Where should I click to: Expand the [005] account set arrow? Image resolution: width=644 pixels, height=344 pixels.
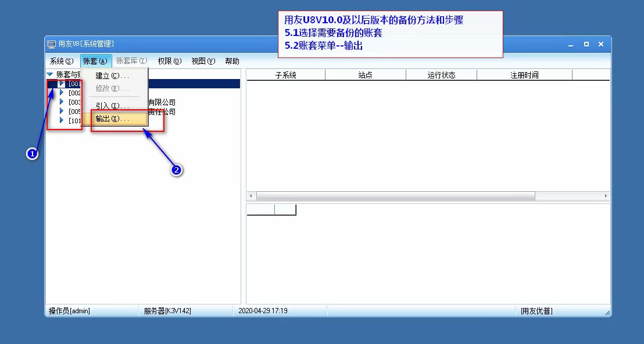[x=62, y=112]
